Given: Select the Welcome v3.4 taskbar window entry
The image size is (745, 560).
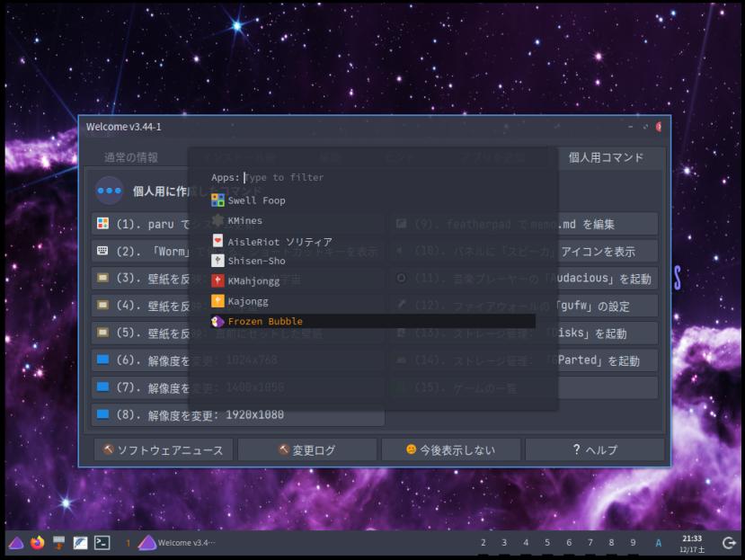Looking at the screenshot, I should (177, 542).
